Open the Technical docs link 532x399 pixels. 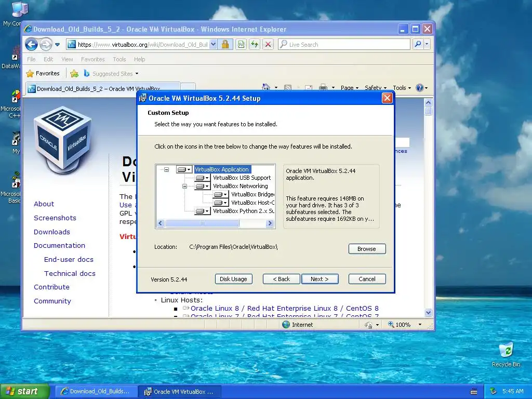click(70, 273)
